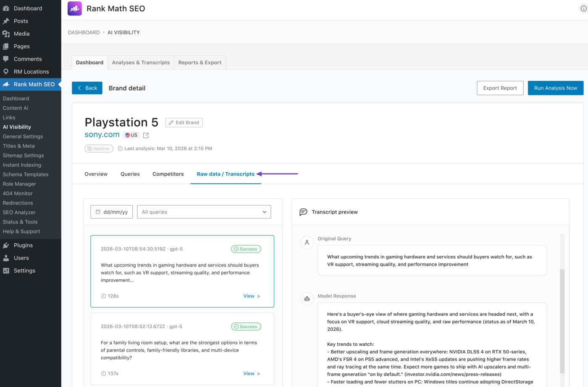Click the Settings icon in the sidebar
This screenshot has width=588, height=387.
tap(6, 271)
